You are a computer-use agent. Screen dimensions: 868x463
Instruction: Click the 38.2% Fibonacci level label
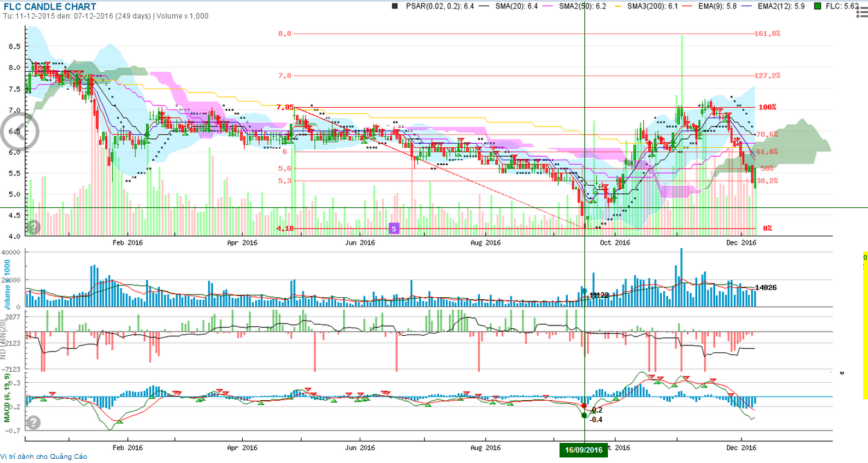click(x=767, y=180)
